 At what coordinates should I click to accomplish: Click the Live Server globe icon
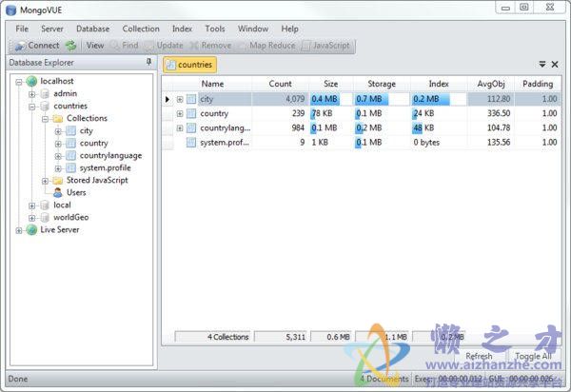click(x=31, y=229)
